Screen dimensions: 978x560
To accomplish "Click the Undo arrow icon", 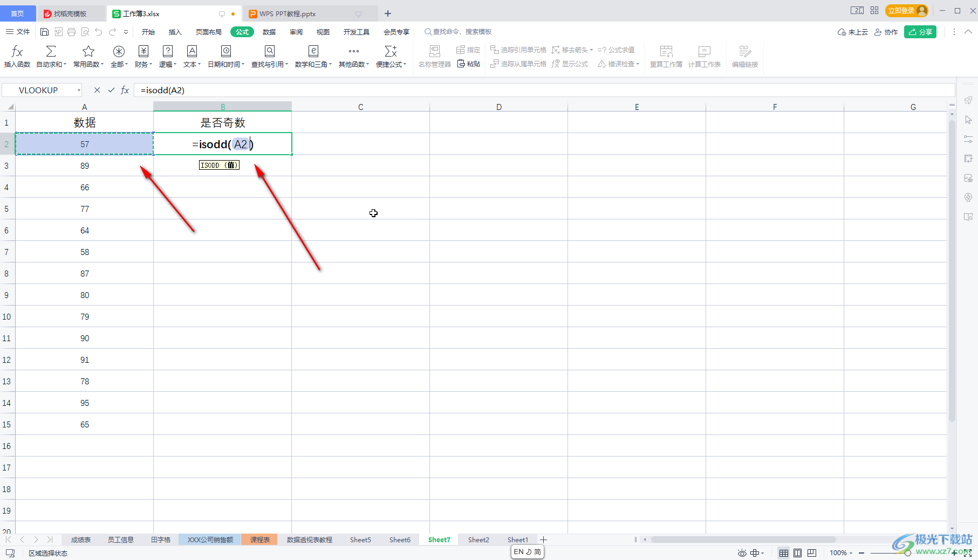I will coord(99,32).
